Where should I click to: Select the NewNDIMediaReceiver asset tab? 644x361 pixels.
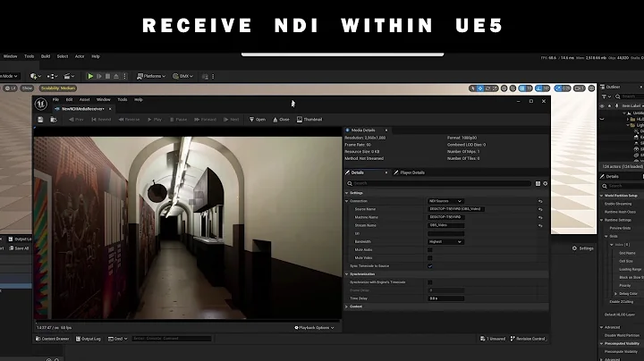pyautogui.click(x=82, y=109)
